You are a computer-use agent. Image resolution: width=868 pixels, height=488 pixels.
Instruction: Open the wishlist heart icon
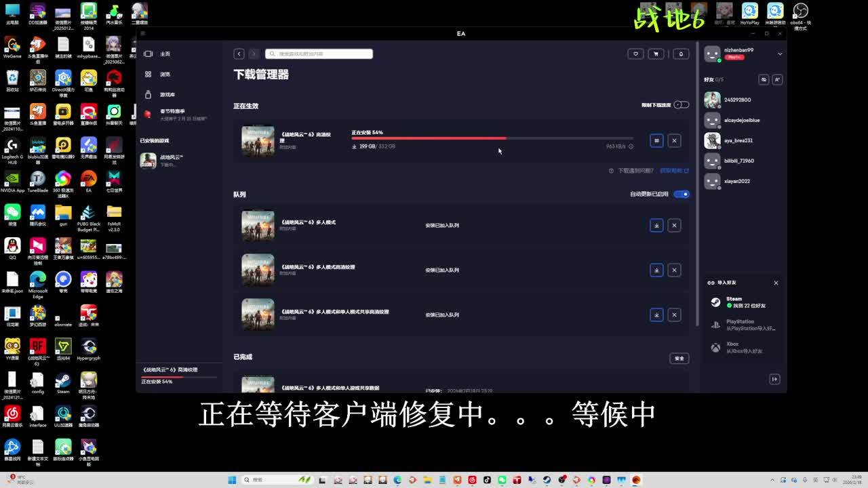tap(635, 54)
